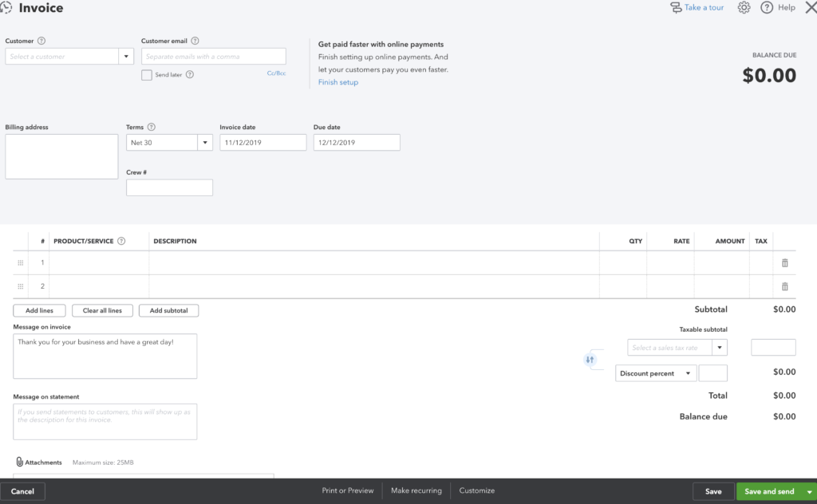Viewport: 817px width, 504px height.
Task: Delete line 1 with trash icon
Action: [x=784, y=263]
